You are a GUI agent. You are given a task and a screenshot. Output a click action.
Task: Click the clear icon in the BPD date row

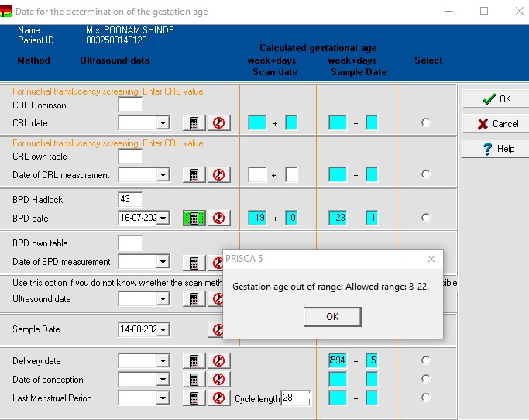click(219, 219)
